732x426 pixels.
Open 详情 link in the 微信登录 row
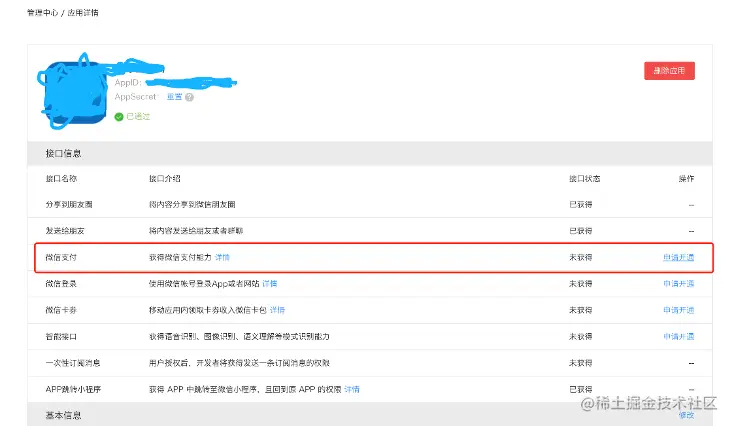coord(270,284)
